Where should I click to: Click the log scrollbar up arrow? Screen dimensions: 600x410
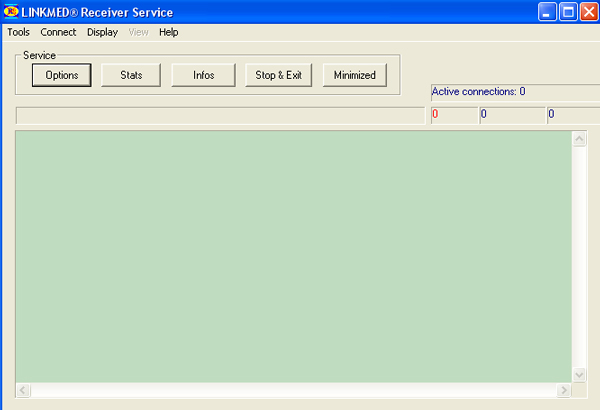point(579,139)
